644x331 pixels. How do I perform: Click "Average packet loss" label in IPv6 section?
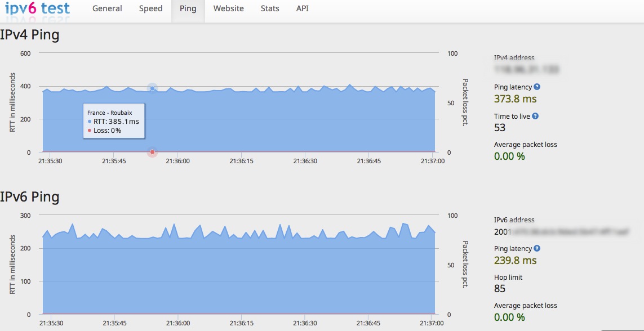pos(525,306)
